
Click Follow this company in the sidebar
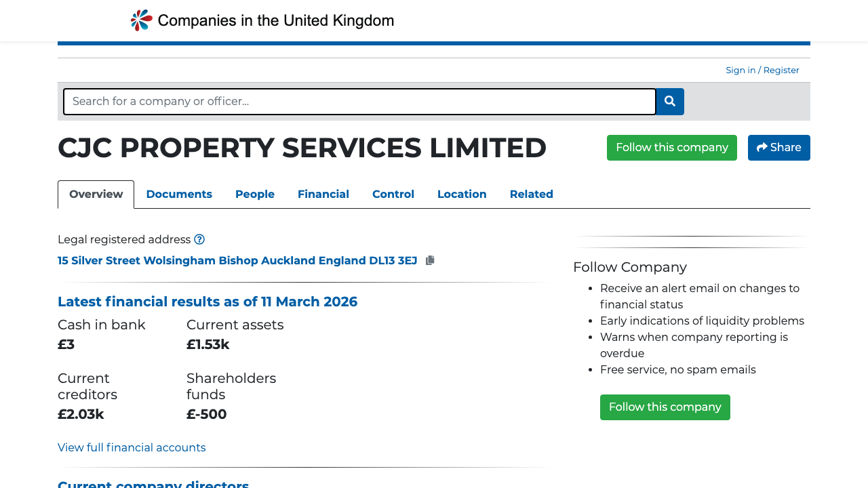(x=665, y=407)
